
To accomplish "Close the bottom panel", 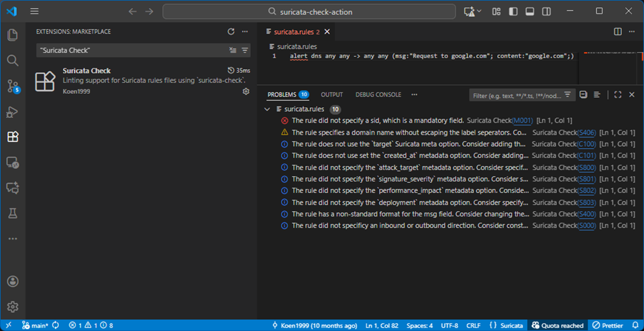I will (632, 94).
